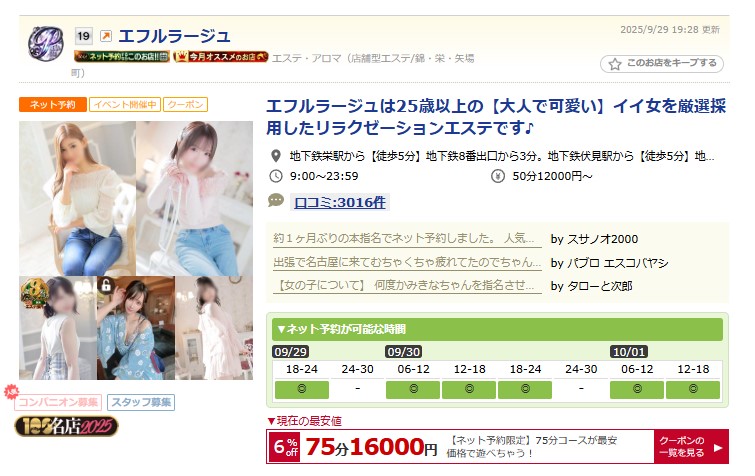
Task: Open the blonde woman photo thumbnail
Action: click(x=78, y=198)
